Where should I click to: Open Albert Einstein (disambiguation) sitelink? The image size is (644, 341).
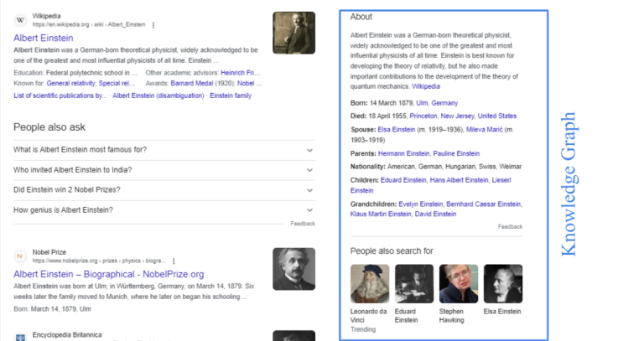point(158,96)
